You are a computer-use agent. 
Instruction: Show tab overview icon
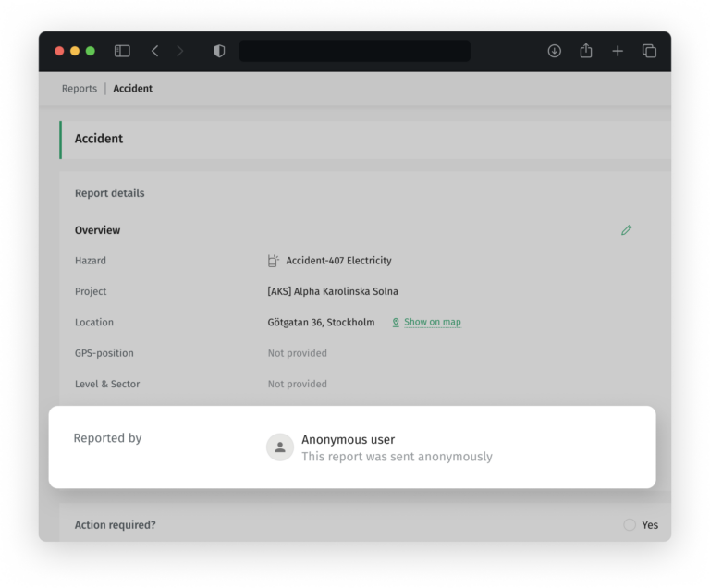coord(649,52)
